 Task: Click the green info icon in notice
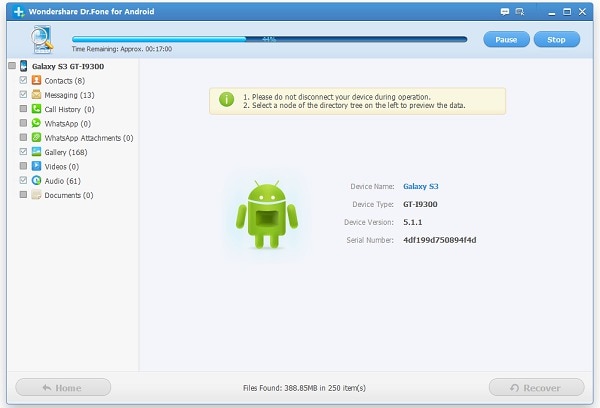coord(227,99)
